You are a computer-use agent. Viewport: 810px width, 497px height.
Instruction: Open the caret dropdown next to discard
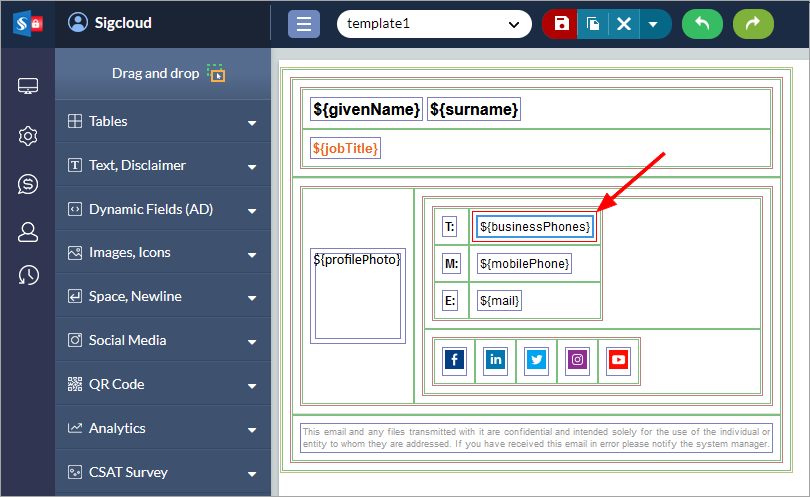pyautogui.click(x=653, y=24)
